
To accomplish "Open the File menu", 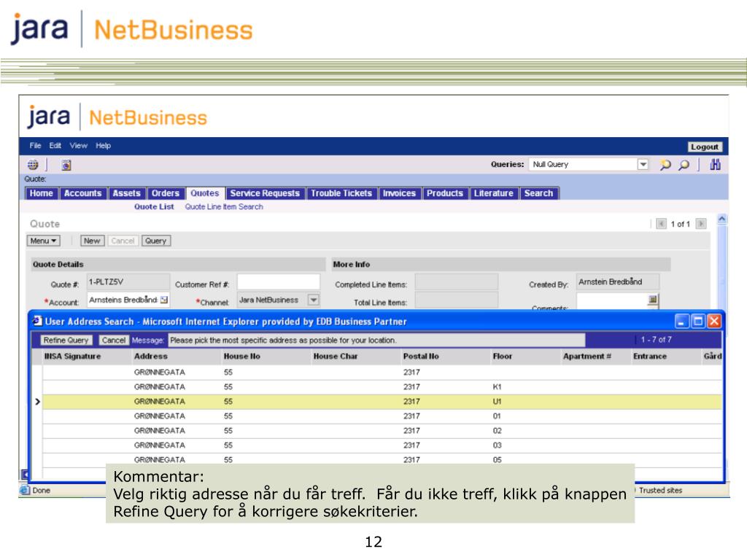I will [x=35, y=146].
